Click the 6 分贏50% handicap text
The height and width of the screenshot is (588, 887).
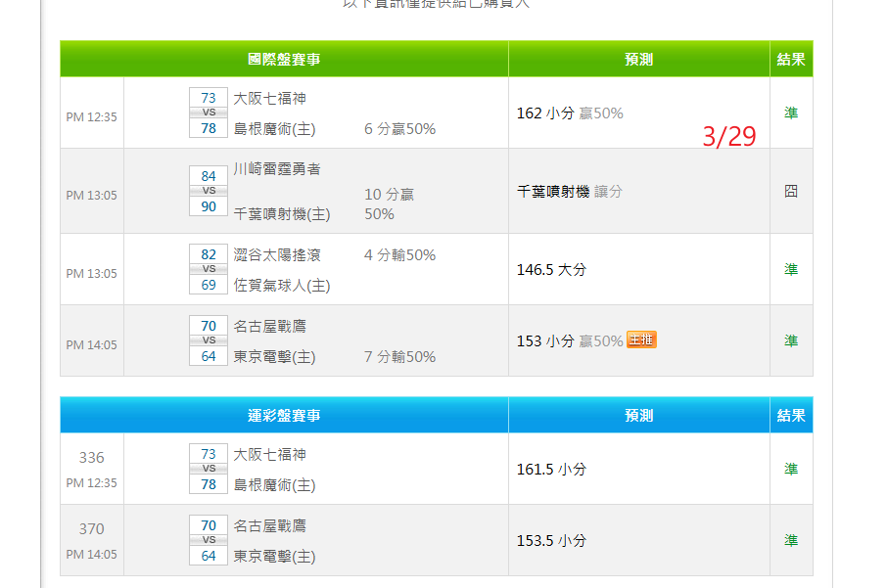400,129
